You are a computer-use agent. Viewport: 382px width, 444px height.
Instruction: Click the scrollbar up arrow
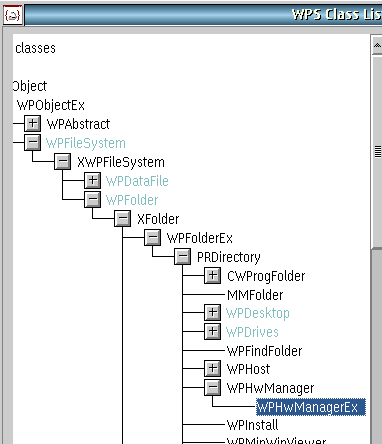(377, 45)
